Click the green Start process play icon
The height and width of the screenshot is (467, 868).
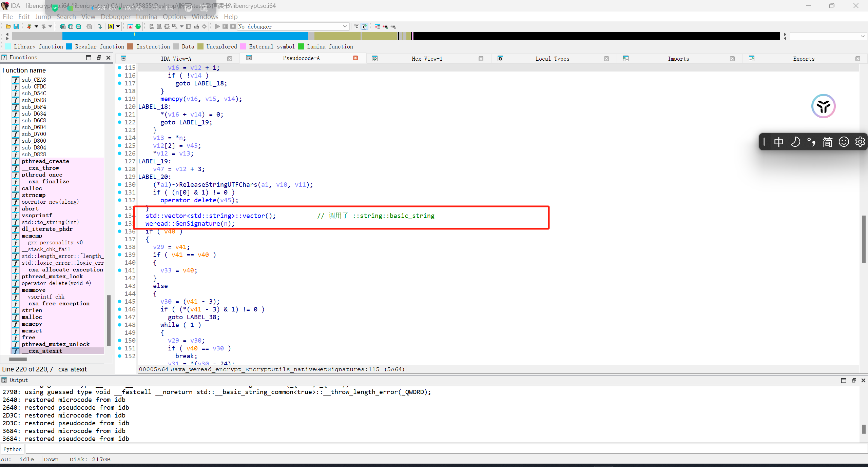(x=217, y=26)
